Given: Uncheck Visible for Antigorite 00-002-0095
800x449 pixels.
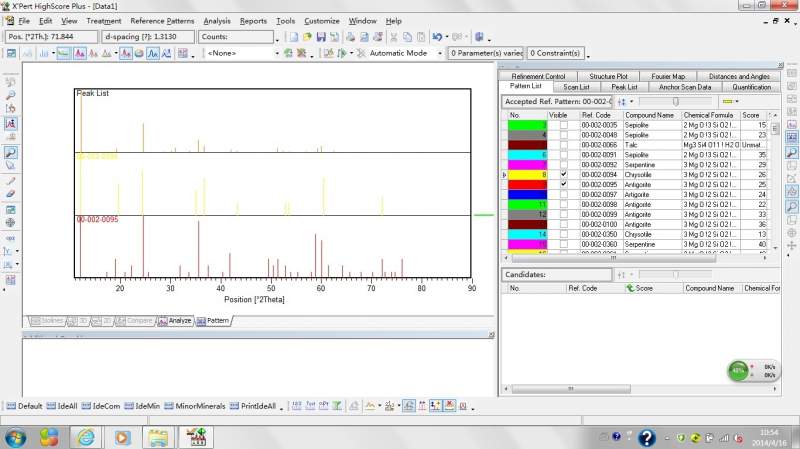Looking at the screenshot, I should click(x=564, y=184).
